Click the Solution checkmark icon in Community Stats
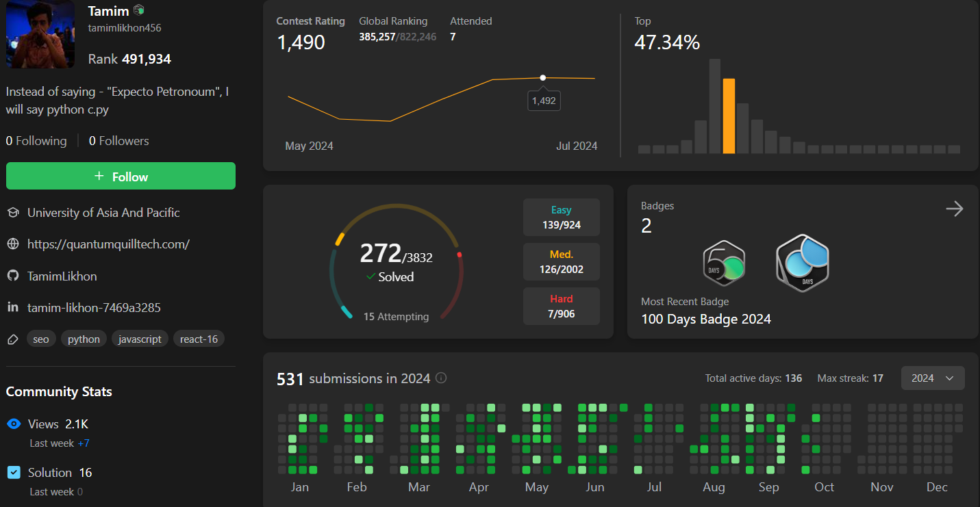This screenshot has width=980, height=507. (x=13, y=472)
